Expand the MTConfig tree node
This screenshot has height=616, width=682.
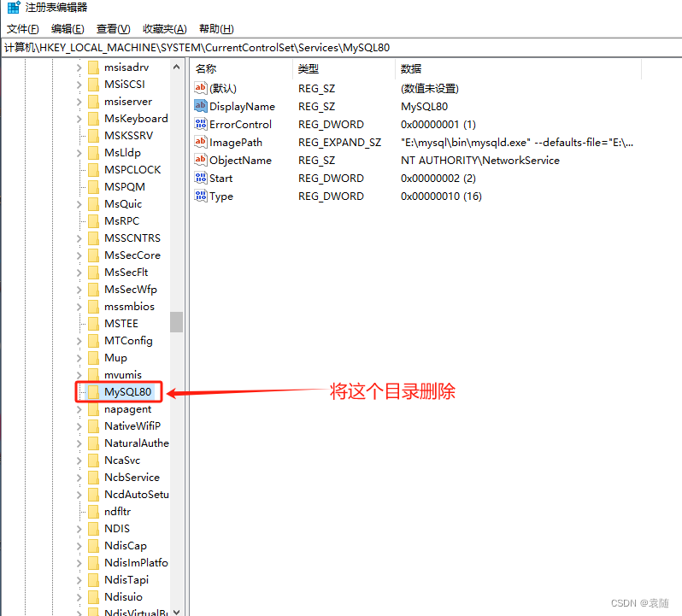click(x=79, y=341)
